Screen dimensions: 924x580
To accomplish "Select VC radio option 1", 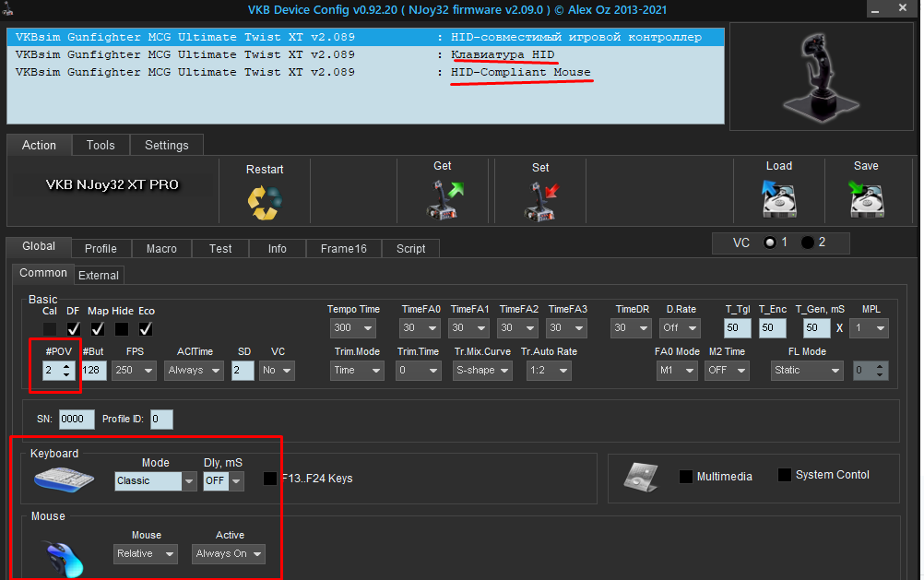I will pyautogui.click(x=770, y=243).
